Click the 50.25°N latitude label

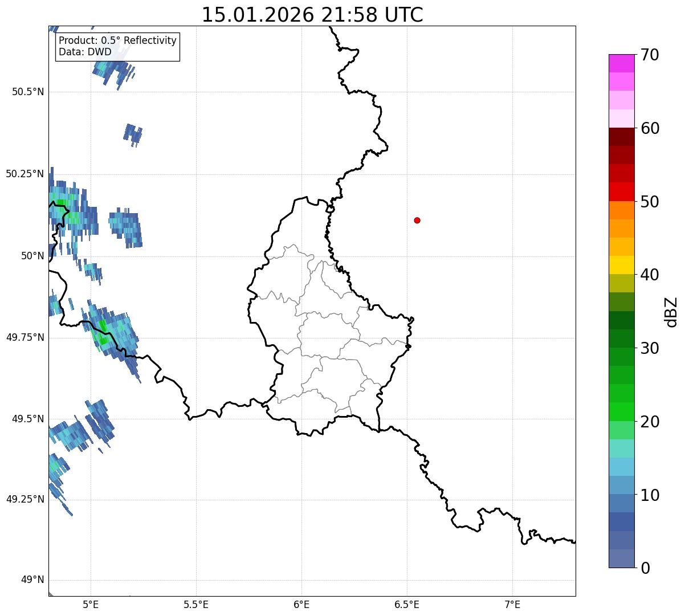pos(25,174)
